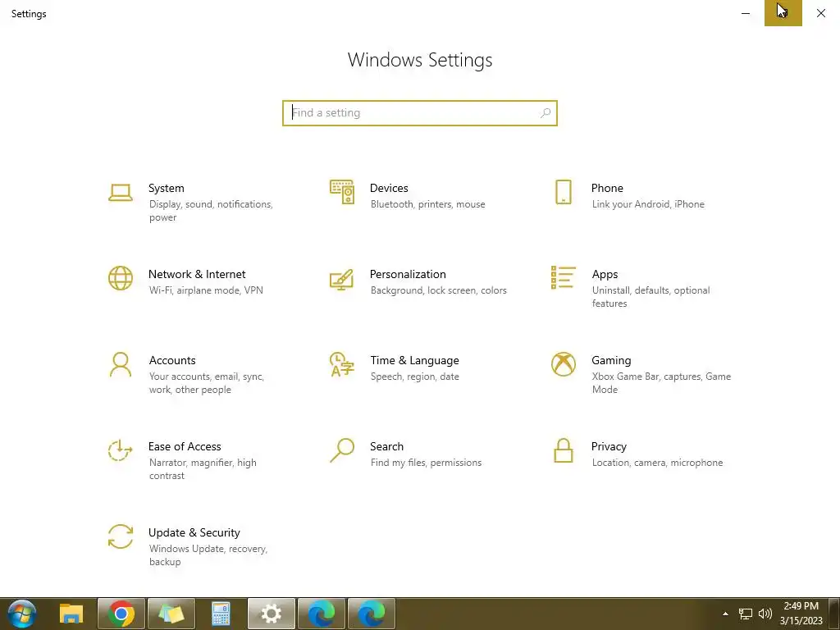The height and width of the screenshot is (630, 840).
Task: Launch File Explorer from the taskbar
Action: 71,614
